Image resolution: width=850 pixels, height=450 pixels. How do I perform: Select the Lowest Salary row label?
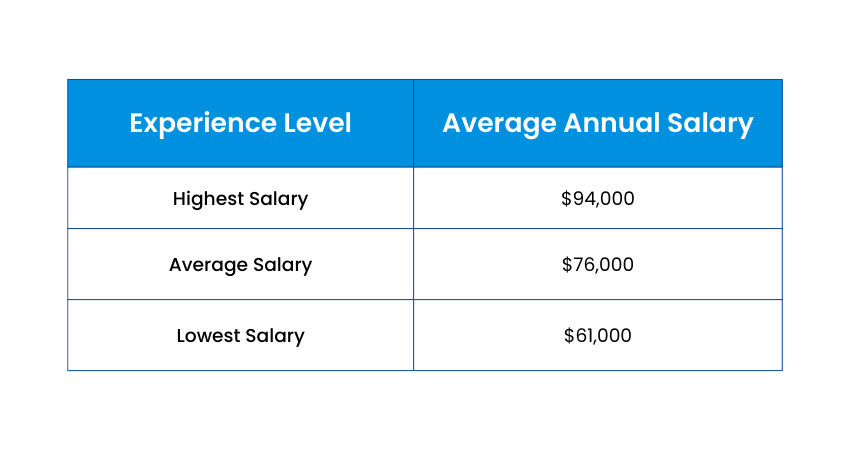(240, 335)
